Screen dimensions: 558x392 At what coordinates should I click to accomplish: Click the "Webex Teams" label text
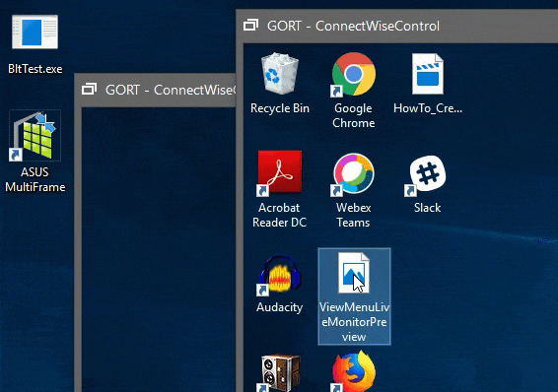pos(353,215)
